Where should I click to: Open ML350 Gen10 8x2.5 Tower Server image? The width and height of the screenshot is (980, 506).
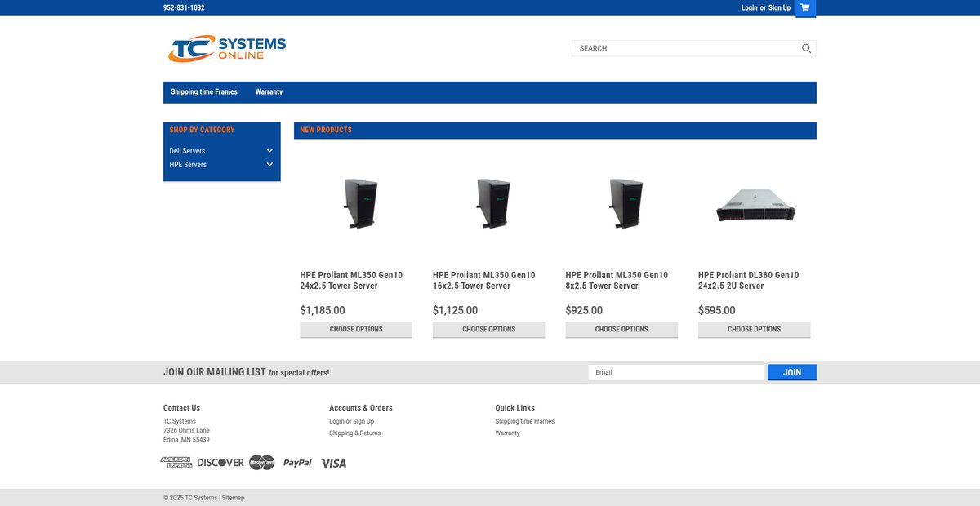click(626, 203)
